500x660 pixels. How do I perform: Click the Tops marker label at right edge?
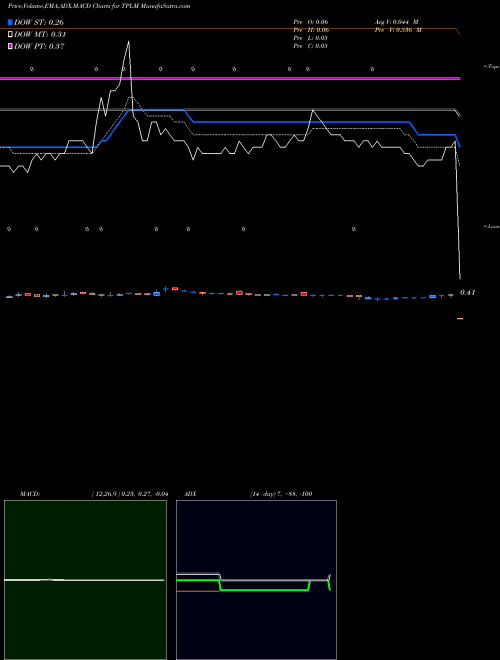point(492,67)
